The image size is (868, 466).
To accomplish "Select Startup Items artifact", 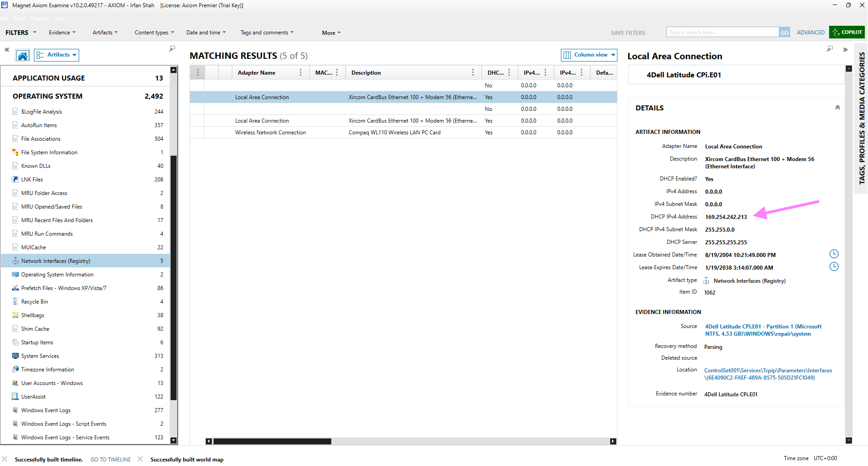I will point(85,342).
